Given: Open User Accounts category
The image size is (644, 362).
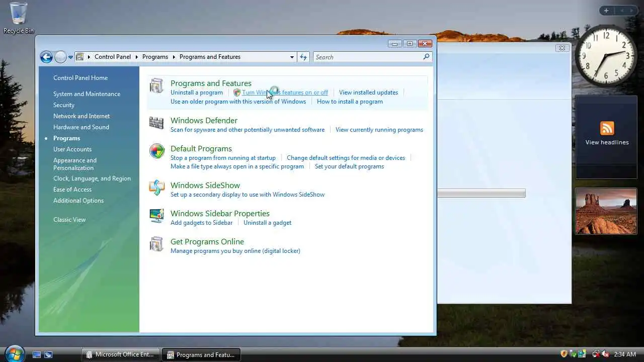Looking at the screenshot, I should 72,149.
